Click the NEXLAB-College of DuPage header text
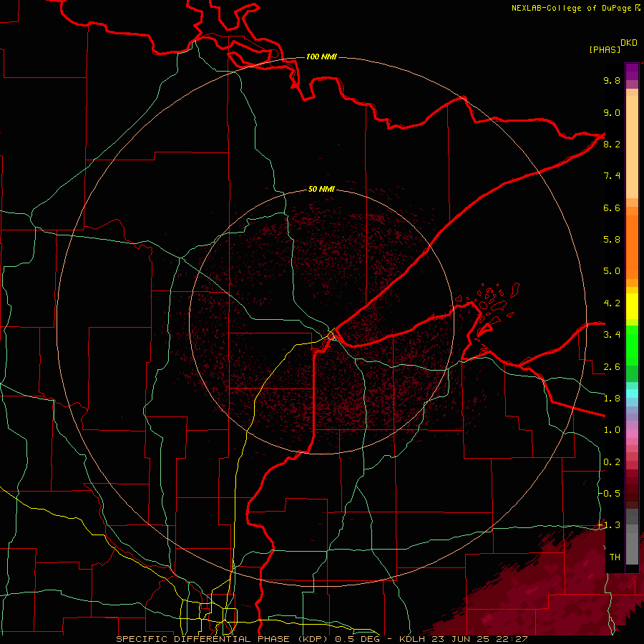This screenshot has height=644, width=644. 576,8
